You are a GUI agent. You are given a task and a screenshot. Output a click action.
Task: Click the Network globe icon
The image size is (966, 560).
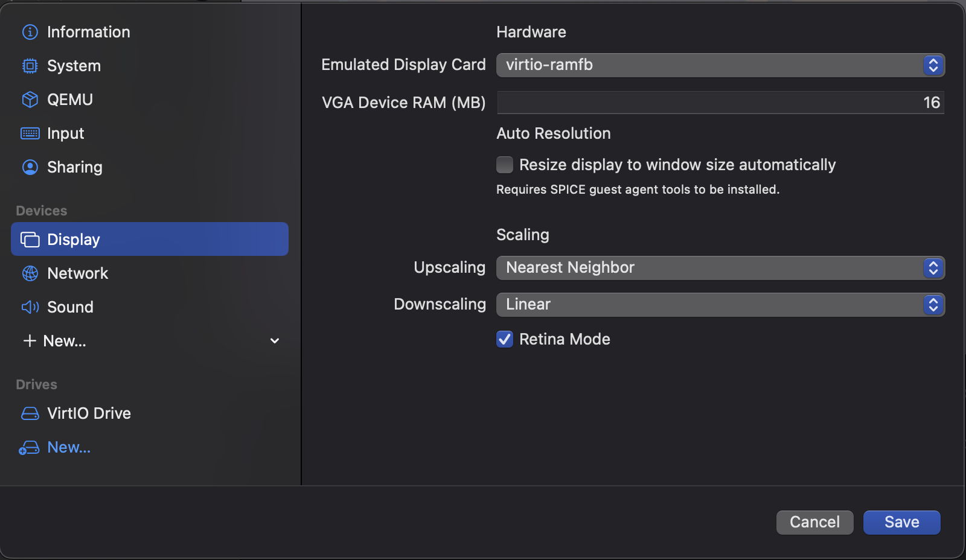30,273
